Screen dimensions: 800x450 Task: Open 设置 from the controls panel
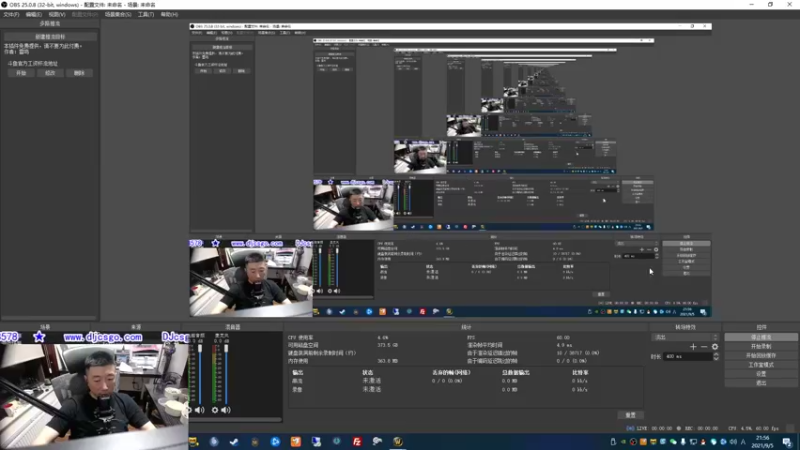point(761,374)
